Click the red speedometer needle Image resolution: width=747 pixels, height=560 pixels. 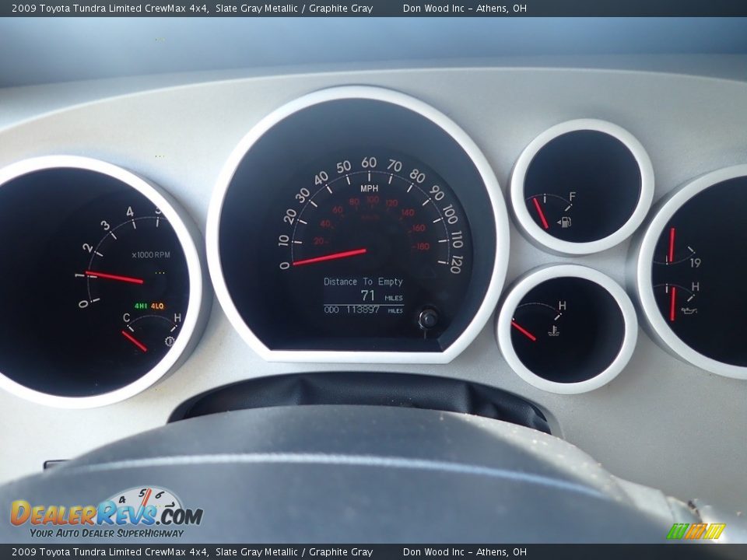329,256
